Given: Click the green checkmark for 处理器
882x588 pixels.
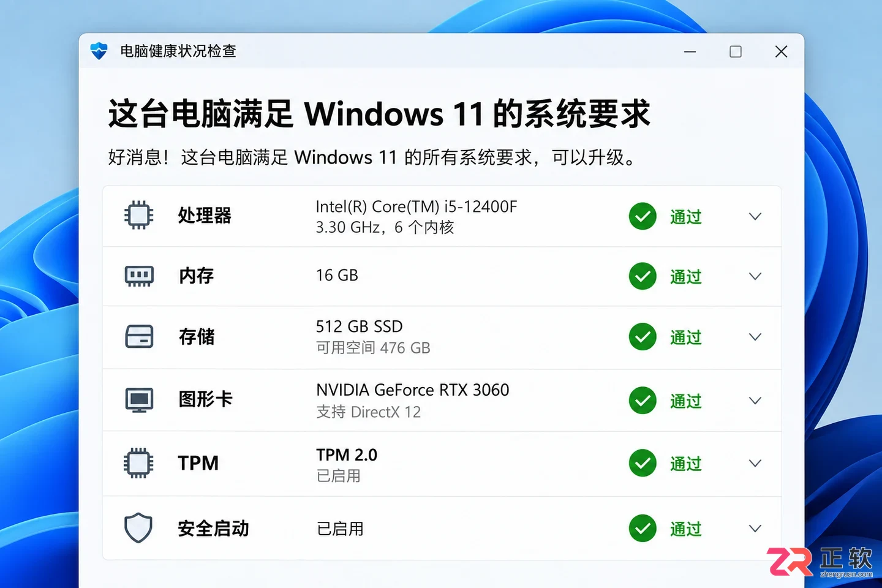Looking at the screenshot, I should (643, 216).
